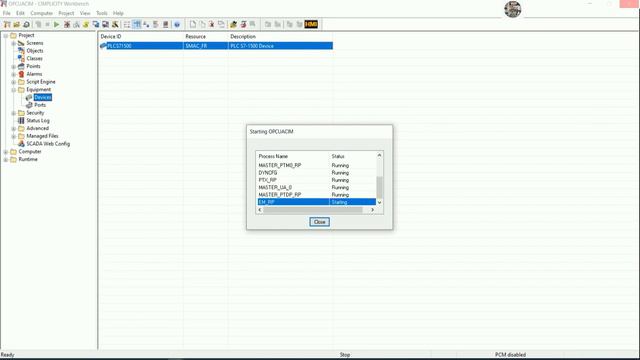Select the DYNCFG process row
The height and width of the screenshot is (360, 640).
(316, 173)
